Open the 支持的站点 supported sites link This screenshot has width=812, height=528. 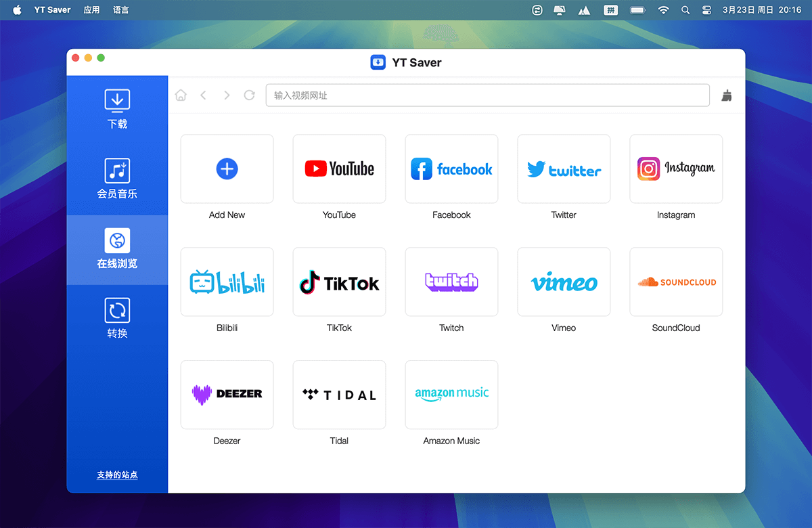(117, 475)
